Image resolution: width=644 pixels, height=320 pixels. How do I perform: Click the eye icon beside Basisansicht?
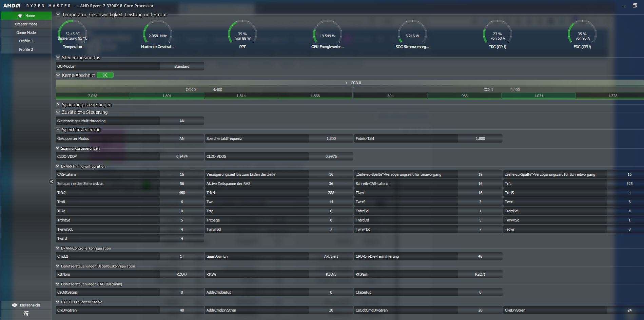click(15, 305)
